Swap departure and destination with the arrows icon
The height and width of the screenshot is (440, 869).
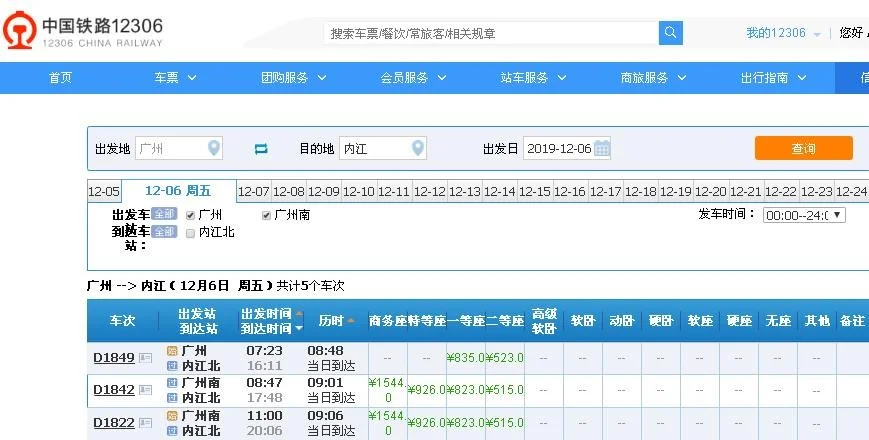coord(261,149)
